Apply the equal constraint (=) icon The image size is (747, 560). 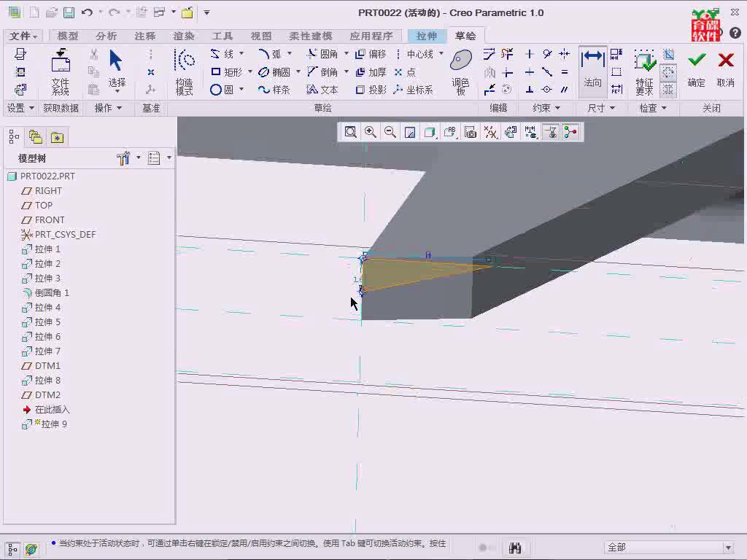point(565,72)
